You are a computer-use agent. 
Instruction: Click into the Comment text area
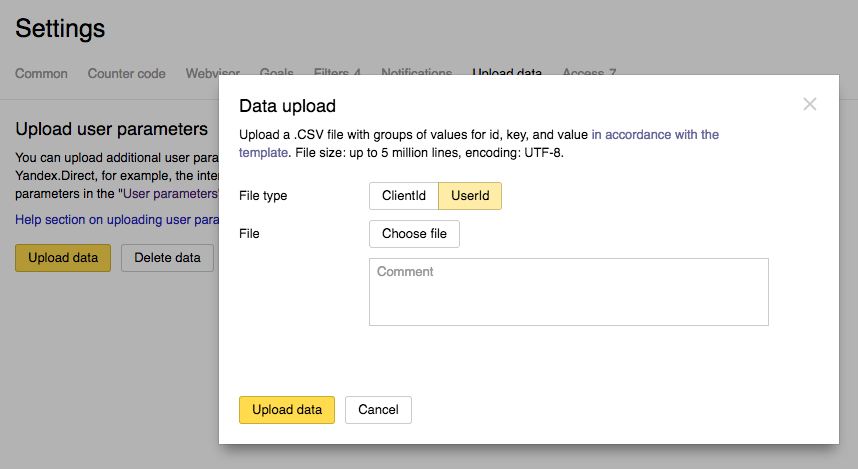pyautogui.click(x=568, y=292)
